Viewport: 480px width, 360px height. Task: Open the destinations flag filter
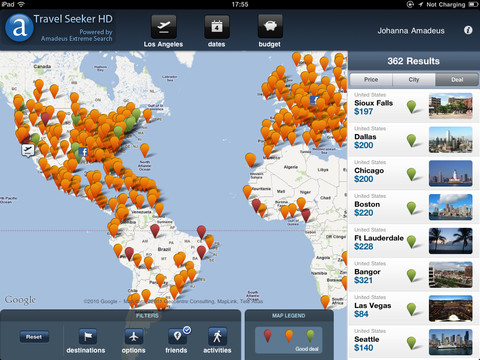(x=88, y=336)
